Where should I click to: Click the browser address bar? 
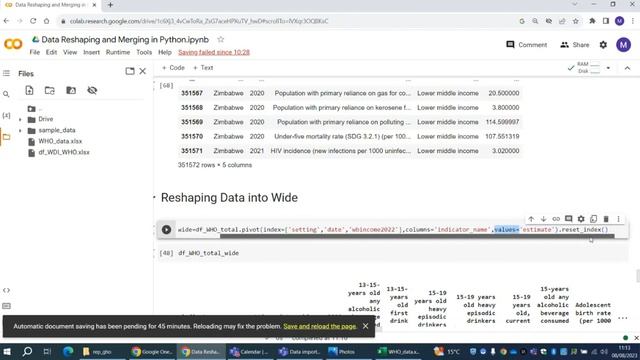286,21
